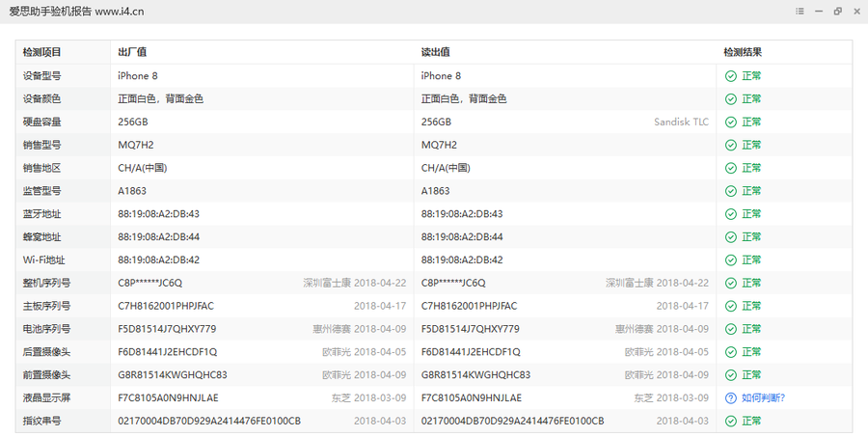Click the 如何判断? link for 液晶显示屏
The image size is (868, 437).
click(764, 397)
